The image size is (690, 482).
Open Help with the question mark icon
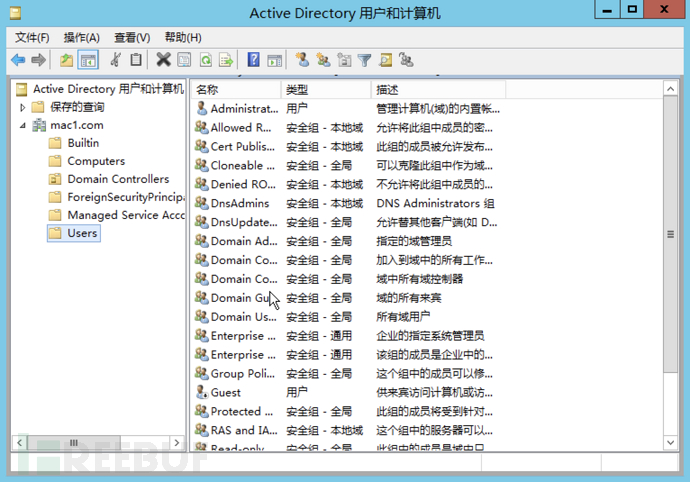point(253,60)
